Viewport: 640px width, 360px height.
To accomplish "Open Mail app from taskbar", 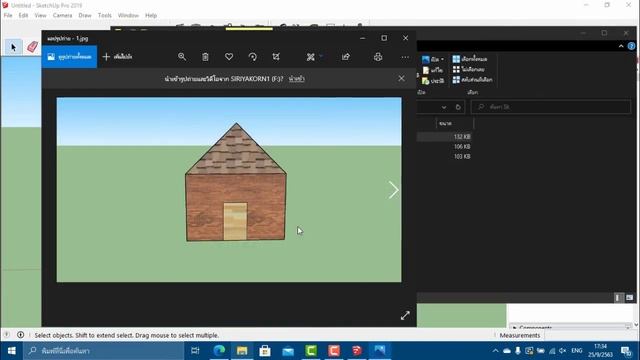I will click(x=288, y=351).
